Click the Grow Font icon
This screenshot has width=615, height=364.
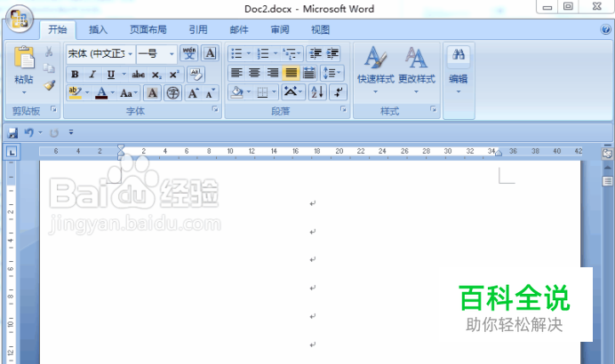pyautogui.click(x=193, y=93)
